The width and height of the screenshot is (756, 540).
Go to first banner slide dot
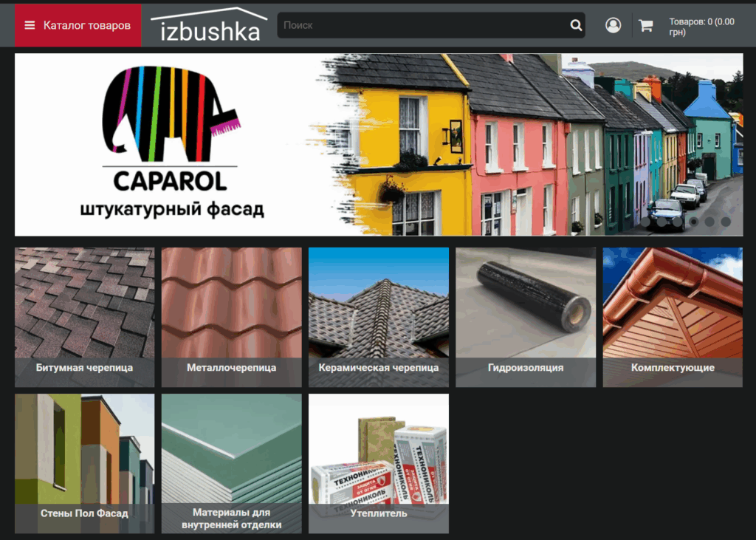point(645,222)
